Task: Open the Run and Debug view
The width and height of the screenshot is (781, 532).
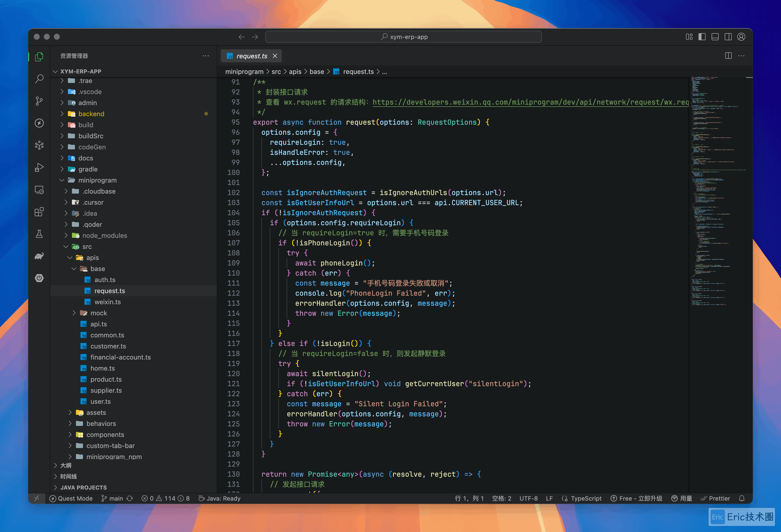Action: tap(39, 167)
